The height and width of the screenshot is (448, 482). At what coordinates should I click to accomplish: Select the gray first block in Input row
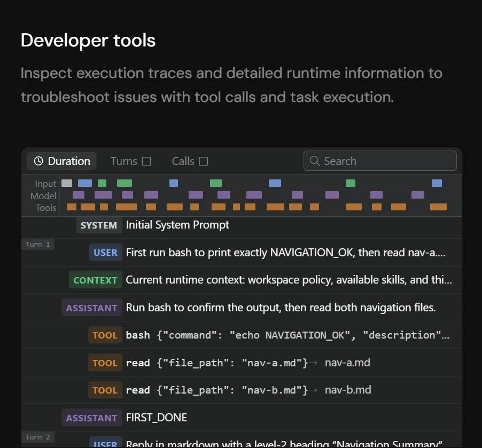click(67, 183)
